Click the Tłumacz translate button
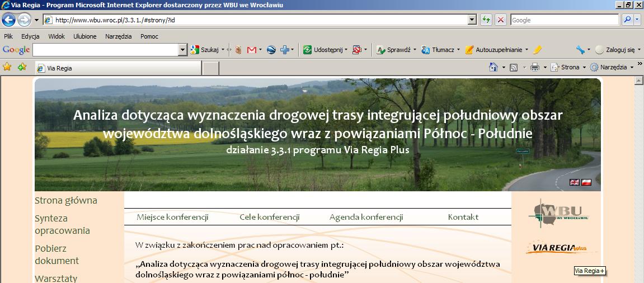This screenshot has height=283, width=644. click(438, 50)
